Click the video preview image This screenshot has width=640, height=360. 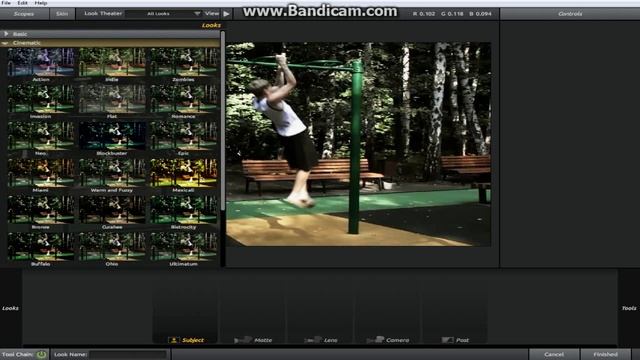358,144
